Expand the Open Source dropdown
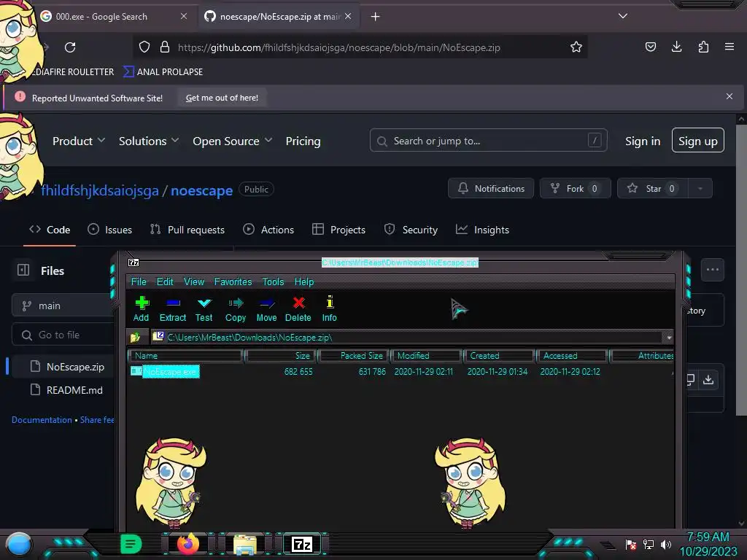The image size is (747, 560). (233, 141)
